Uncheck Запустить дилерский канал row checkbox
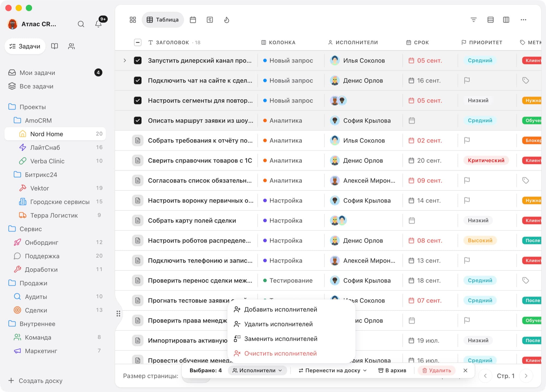 click(x=138, y=60)
